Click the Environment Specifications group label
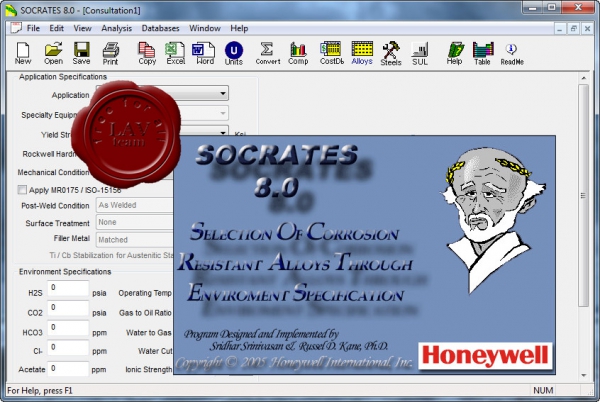 tap(65, 272)
